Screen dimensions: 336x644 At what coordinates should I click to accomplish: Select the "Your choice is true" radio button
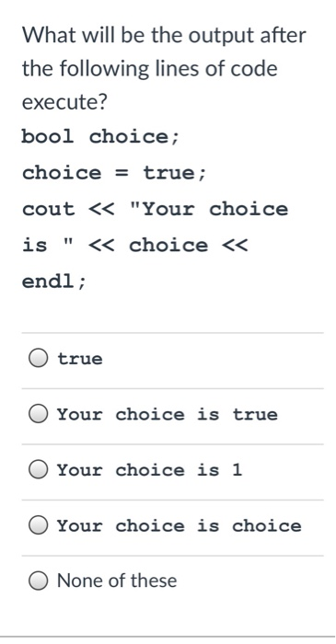[x=38, y=414]
